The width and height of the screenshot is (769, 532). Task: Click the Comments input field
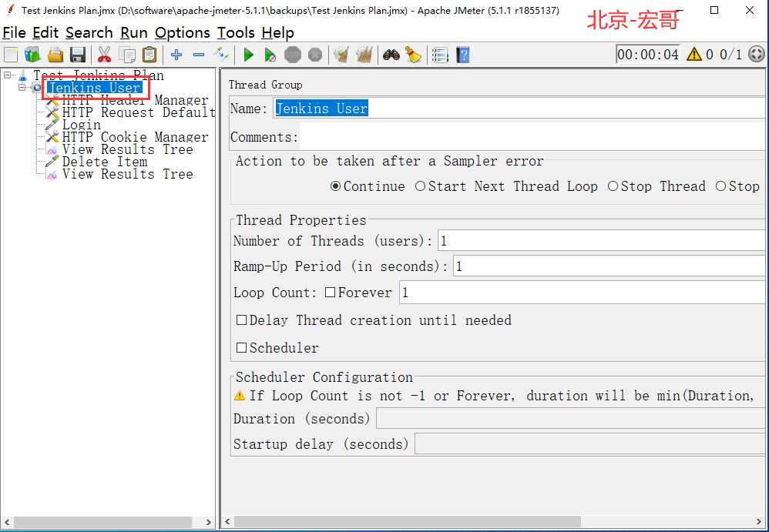[533, 137]
